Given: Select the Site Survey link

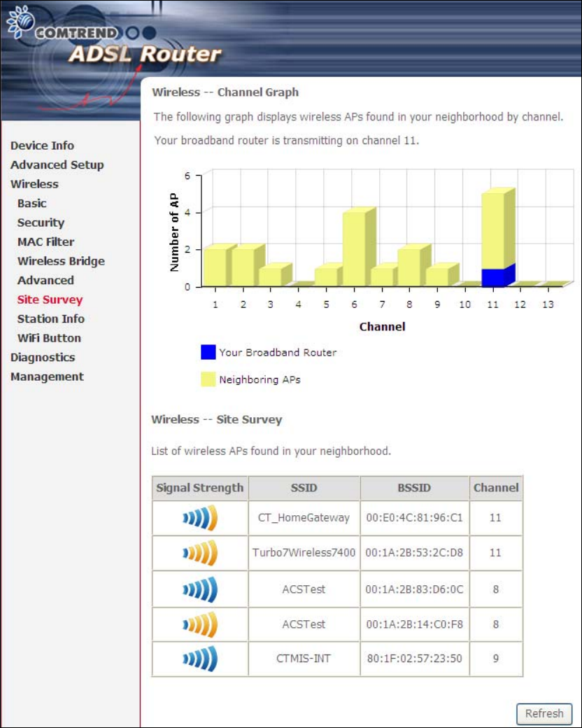Looking at the screenshot, I should (x=50, y=300).
